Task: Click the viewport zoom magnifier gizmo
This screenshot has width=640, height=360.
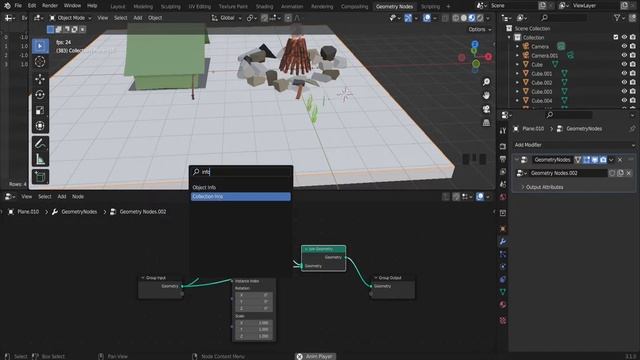Action: click(x=486, y=82)
